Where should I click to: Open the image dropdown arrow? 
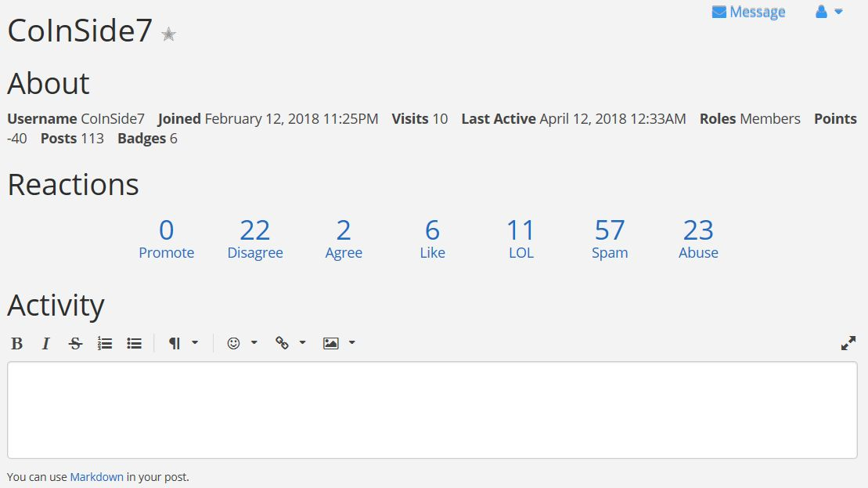click(x=351, y=343)
